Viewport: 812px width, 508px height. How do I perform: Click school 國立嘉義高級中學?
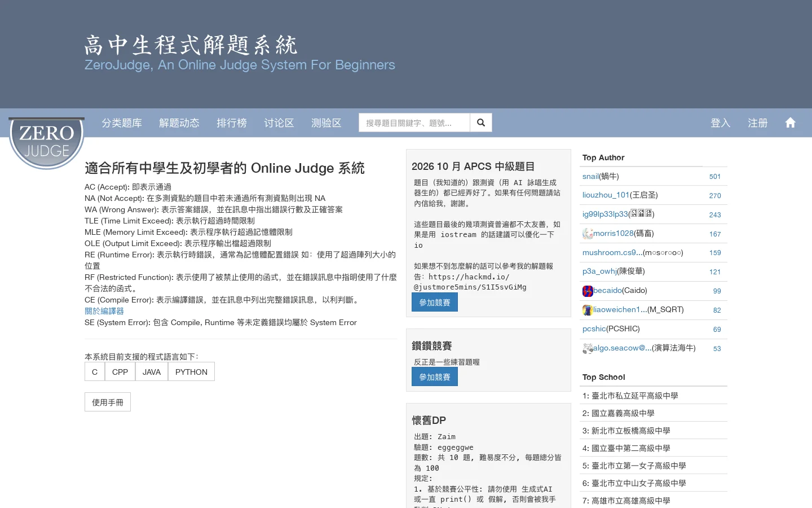(623, 413)
